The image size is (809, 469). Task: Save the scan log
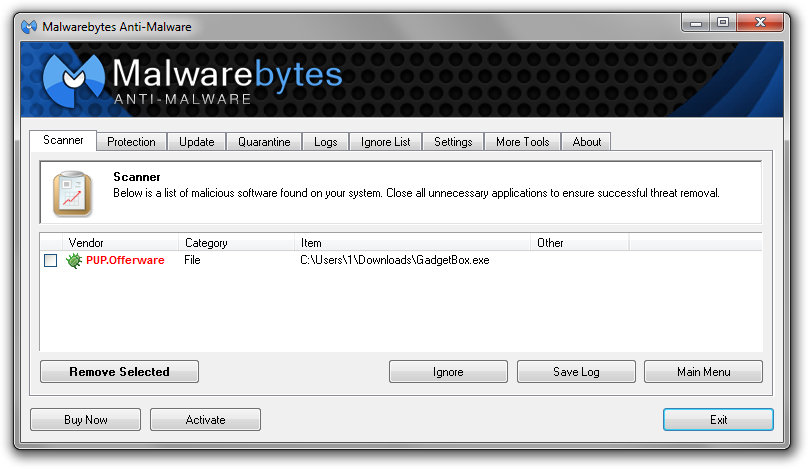click(576, 371)
